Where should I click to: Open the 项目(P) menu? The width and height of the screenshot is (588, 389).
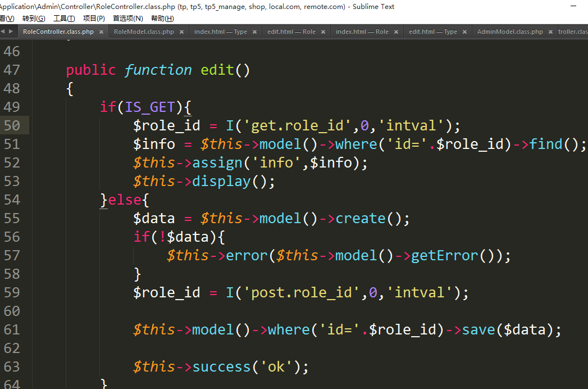[x=94, y=19]
